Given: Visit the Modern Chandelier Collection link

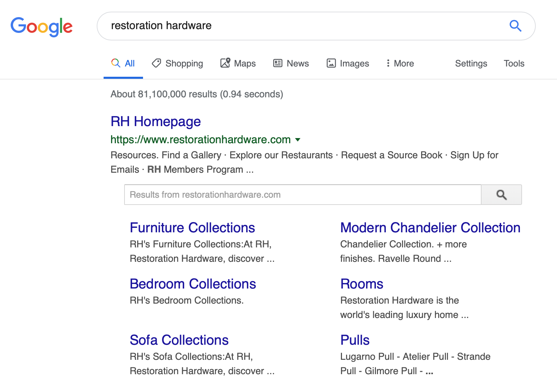Looking at the screenshot, I should click(430, 228).
